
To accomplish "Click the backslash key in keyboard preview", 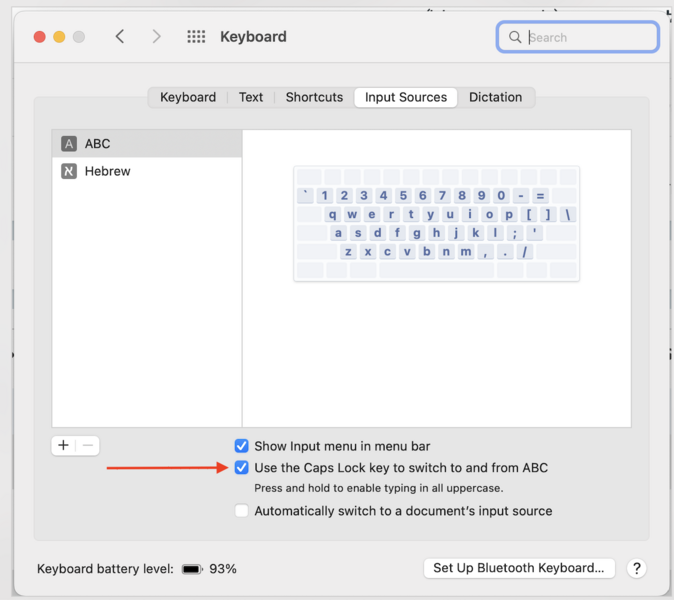I will tap(568, 214).
